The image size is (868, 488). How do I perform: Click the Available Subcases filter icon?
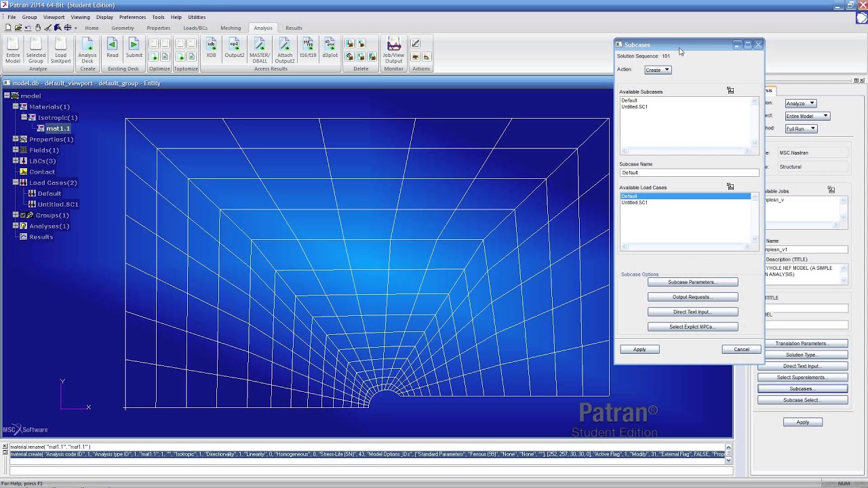click(730, 90)
